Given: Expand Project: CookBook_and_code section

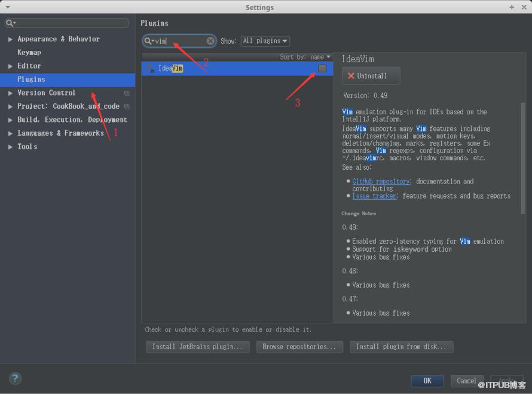Looking at the screenshot, I should click(10, 106).
